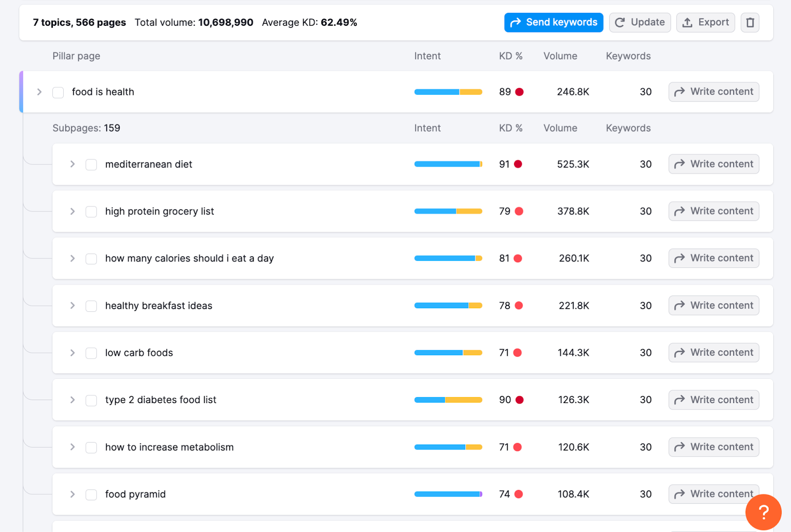Click intent bar for type 2 diabetes food list
This screenshot has width=791, height=532.
(448, 400)
